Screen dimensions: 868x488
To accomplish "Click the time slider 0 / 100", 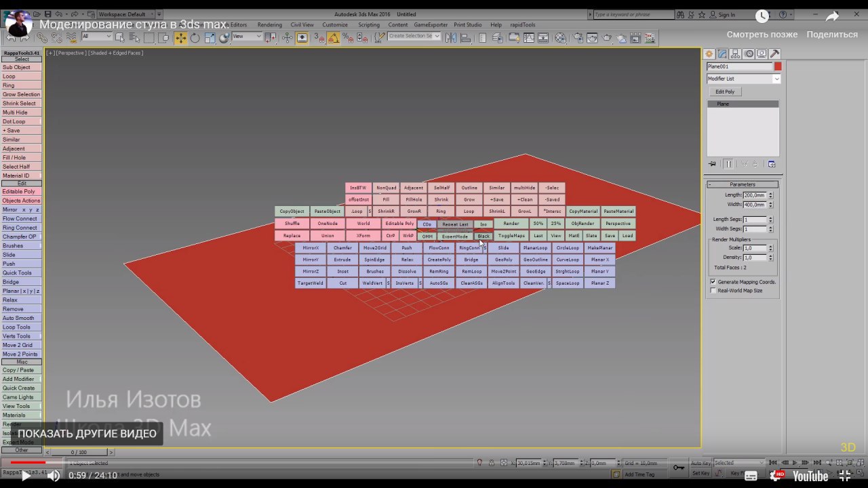I will 79,452.
